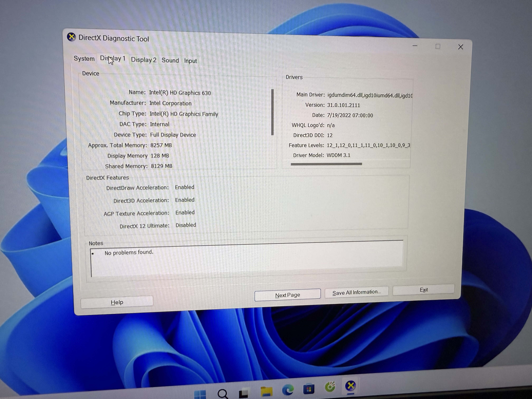Screen dimensions: 532x399
Task: Click the Next Page button
Action: click(x=287, y=295)
